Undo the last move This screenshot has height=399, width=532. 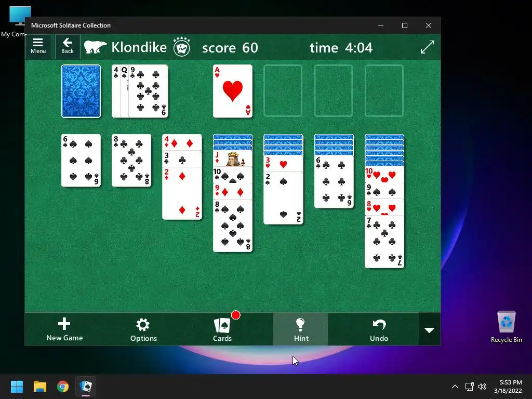pos(379,329)
